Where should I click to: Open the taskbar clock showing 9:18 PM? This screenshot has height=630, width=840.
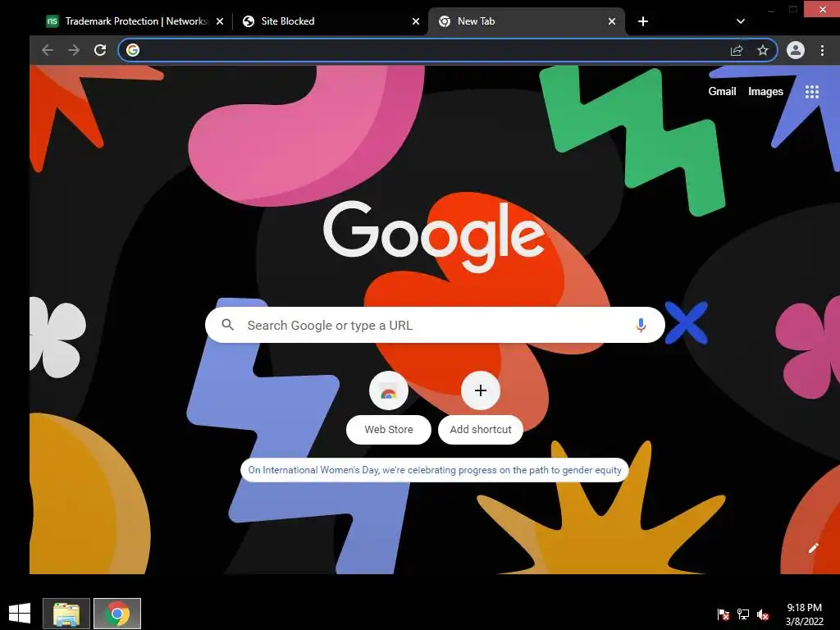tap(804, 614)
